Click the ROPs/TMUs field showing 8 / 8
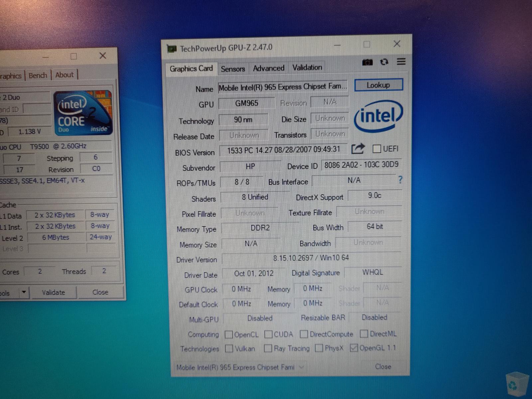 tap(242, 182)
